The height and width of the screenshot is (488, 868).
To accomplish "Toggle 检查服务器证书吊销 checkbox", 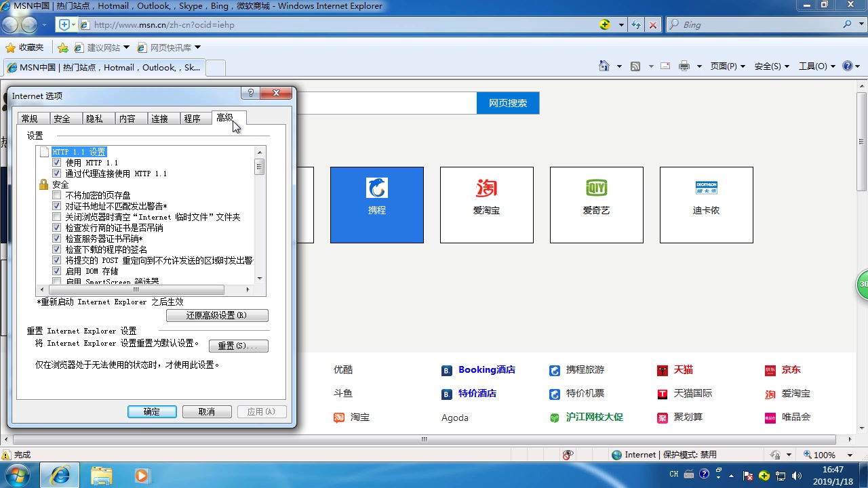I will [x=57, y=239].
